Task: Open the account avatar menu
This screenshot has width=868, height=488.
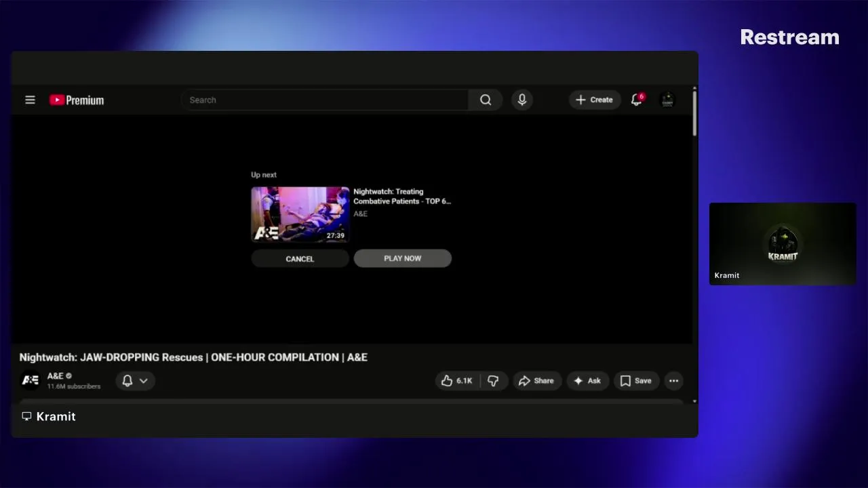Action: (667, 100)
